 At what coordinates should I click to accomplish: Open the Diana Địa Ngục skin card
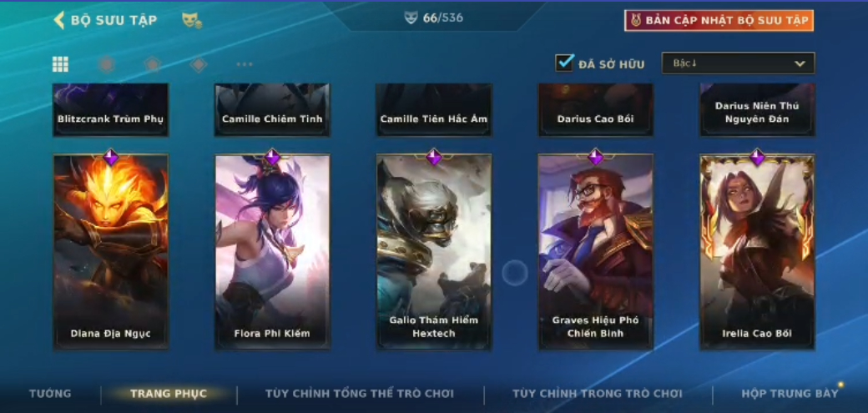[x=111, y=252]
